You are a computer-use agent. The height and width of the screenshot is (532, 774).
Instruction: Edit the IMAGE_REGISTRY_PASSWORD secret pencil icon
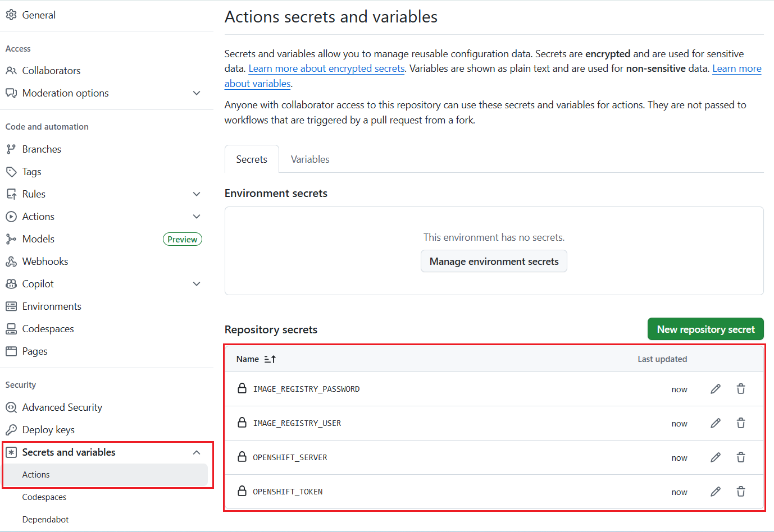[x=715, y=389]
